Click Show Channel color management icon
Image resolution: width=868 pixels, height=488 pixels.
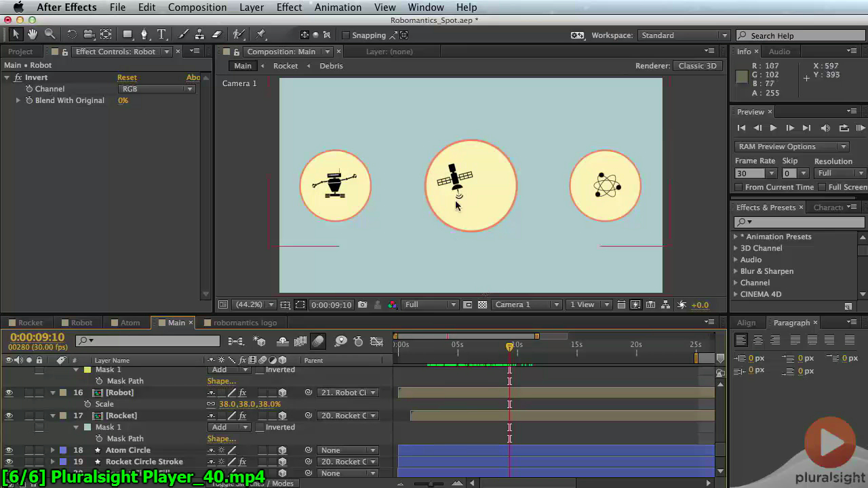tap(392, 305)
